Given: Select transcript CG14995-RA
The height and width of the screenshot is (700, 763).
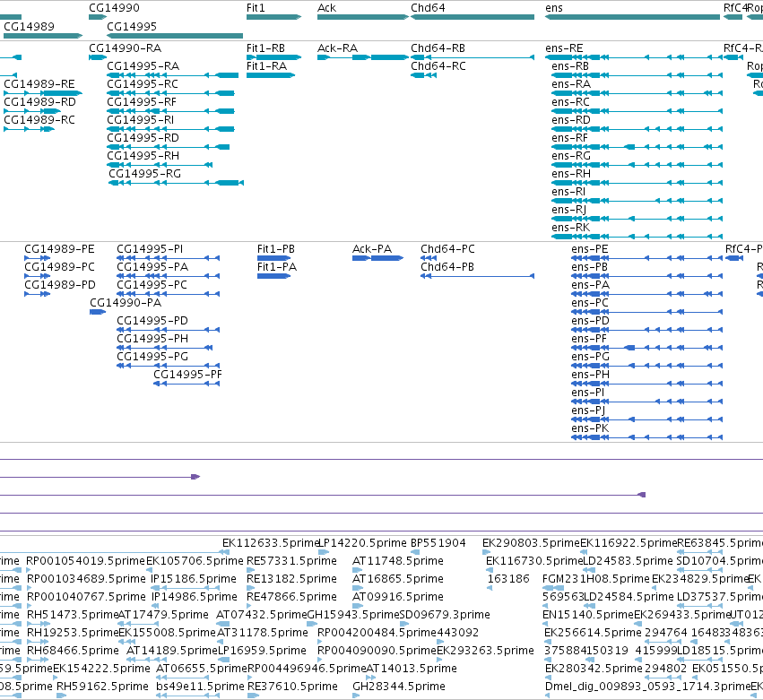Looking at the screenshot, I should [x=143, y=66].
